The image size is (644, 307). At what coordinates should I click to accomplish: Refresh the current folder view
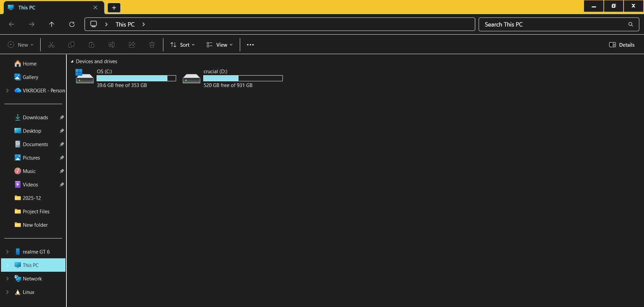72,24
